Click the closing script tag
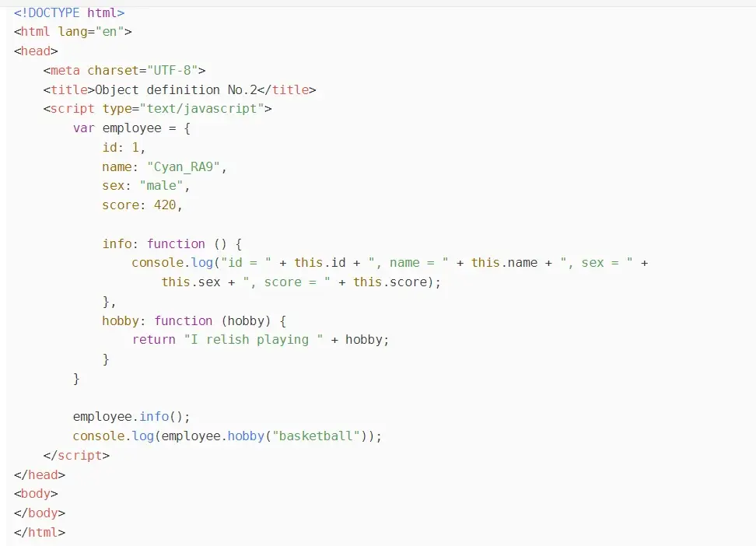 click(x=76, y=455)
